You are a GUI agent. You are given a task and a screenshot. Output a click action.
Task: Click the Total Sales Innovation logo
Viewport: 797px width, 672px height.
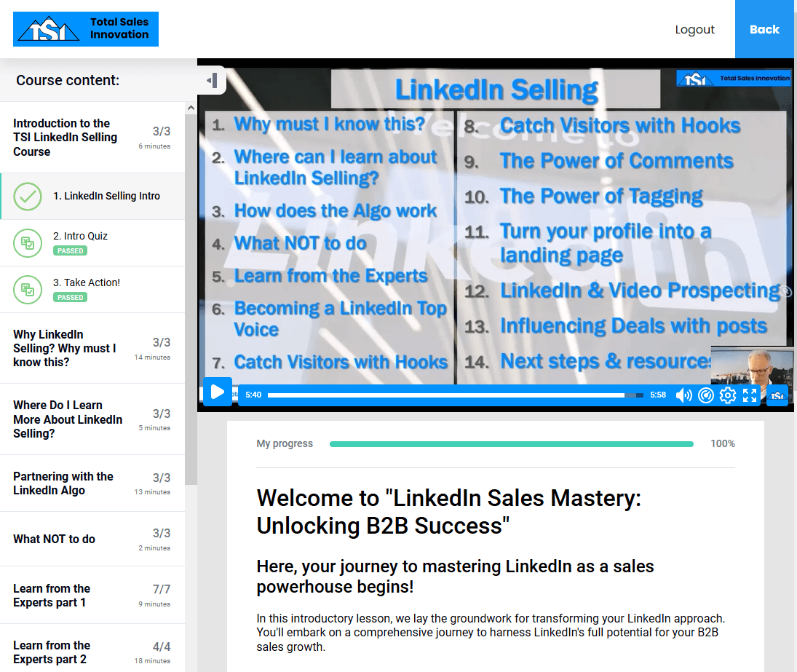pyautogui.click(x=85, y=29)
